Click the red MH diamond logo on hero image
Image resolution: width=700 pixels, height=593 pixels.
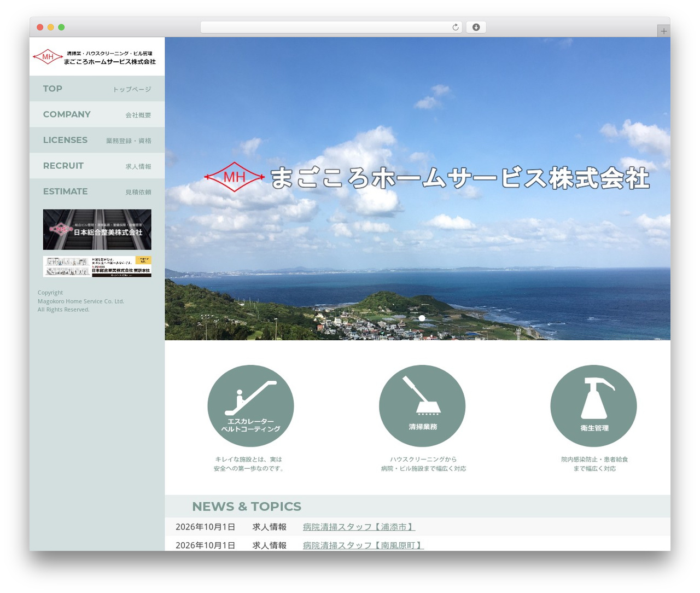click(235, 177)
